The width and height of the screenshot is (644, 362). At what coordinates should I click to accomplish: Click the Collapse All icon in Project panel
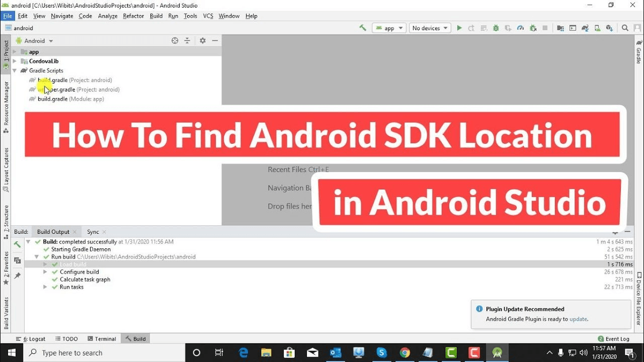point(187,41)
